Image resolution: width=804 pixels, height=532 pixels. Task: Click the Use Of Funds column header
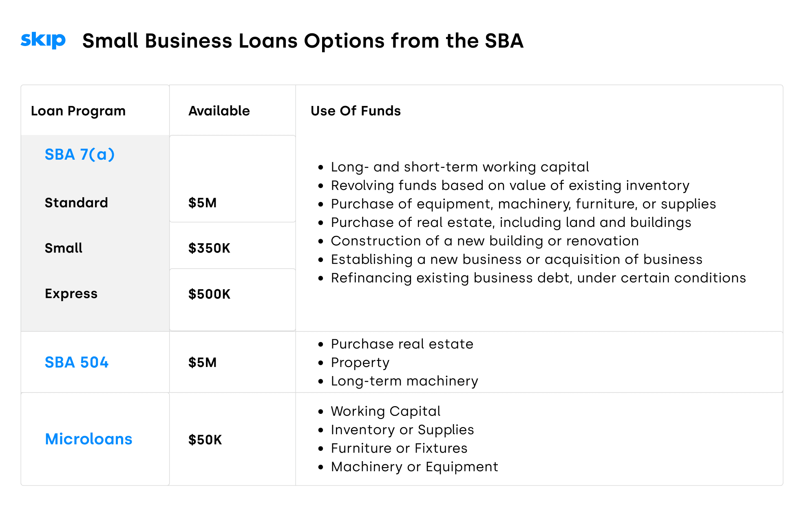[x=356, y=111]
